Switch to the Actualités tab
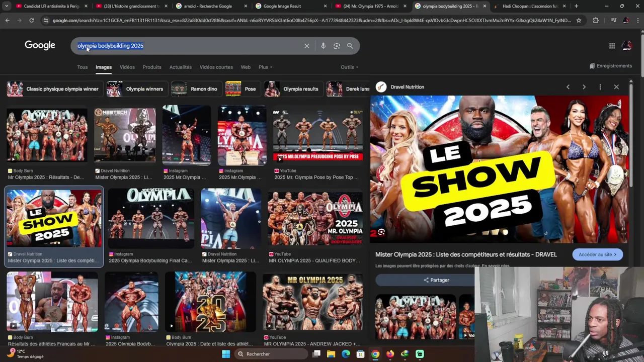This screenshot has height=362, width=644. point(181,67)
